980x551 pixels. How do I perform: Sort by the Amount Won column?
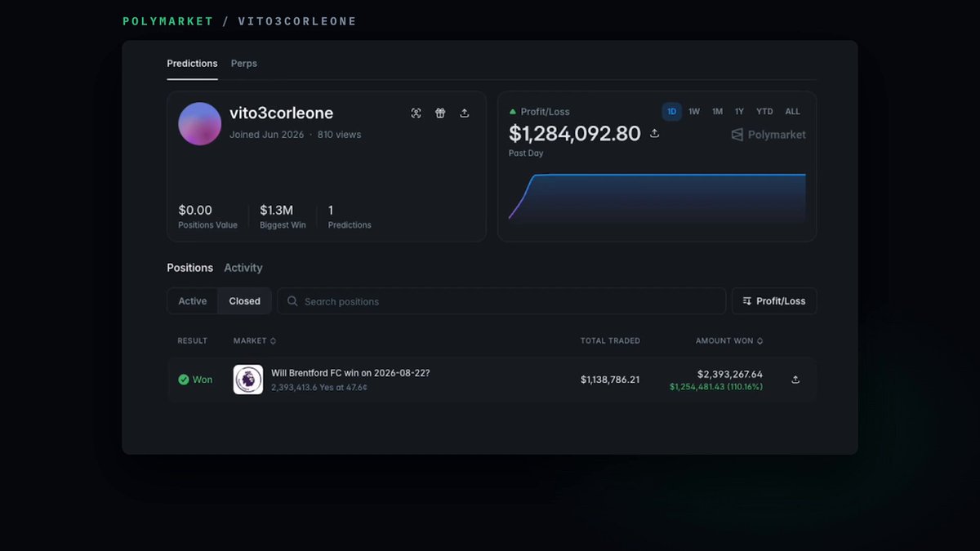click(729, 340)
